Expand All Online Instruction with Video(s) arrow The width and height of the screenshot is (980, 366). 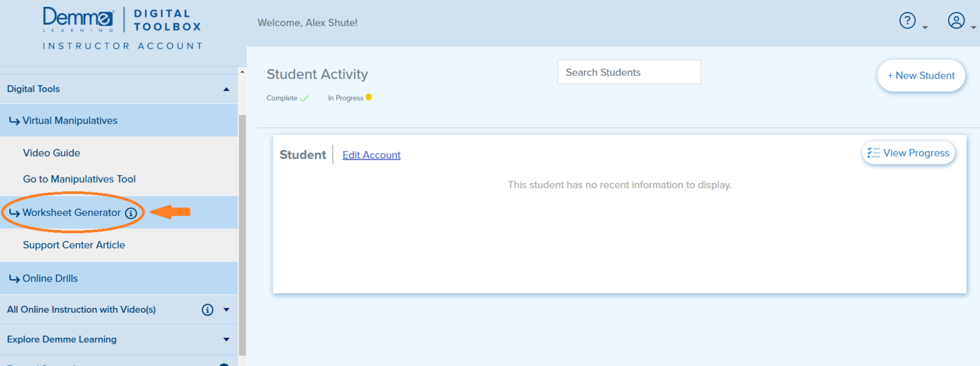click(x=226, y=310)
